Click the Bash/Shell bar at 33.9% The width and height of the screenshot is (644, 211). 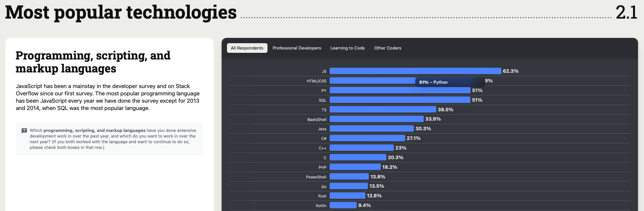point(376,119)
